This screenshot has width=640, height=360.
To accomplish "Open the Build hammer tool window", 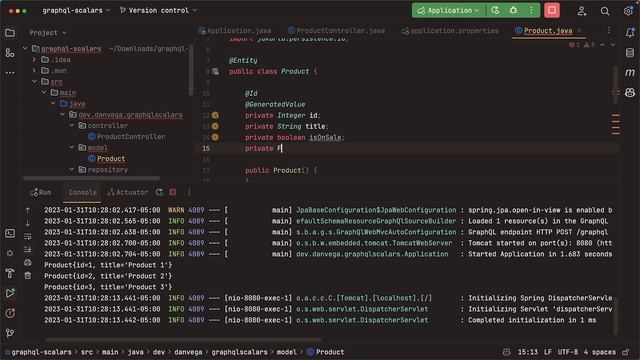I will pyautogui.click(x=10, y=273).
